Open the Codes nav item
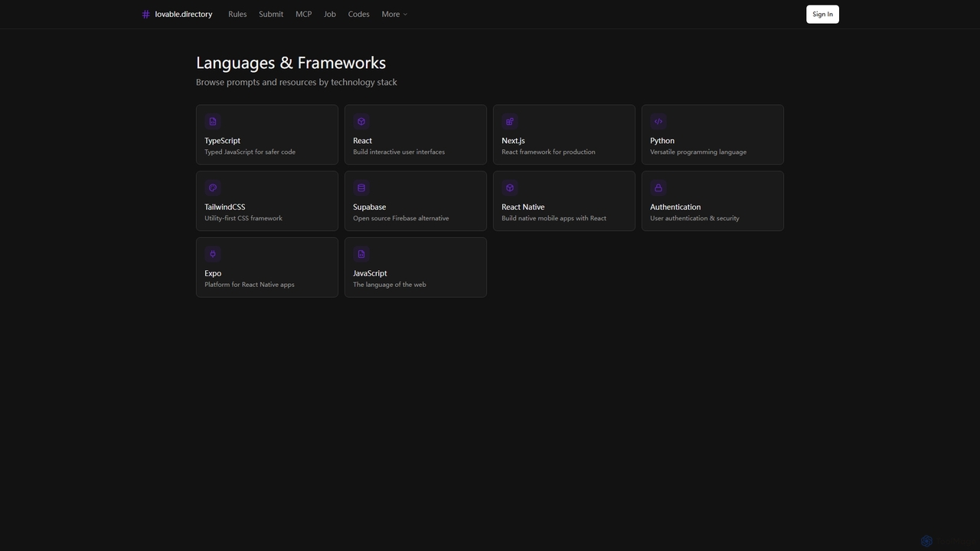The width and height of the screenshot is (980, 551). [x=358, y=15]
